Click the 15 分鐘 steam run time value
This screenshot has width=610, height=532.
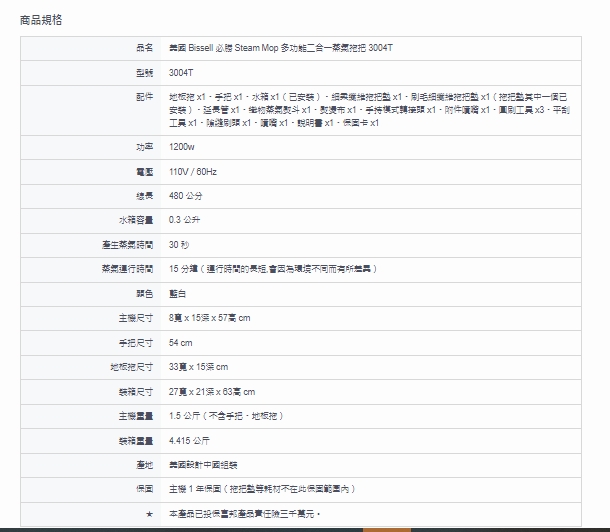273,269
